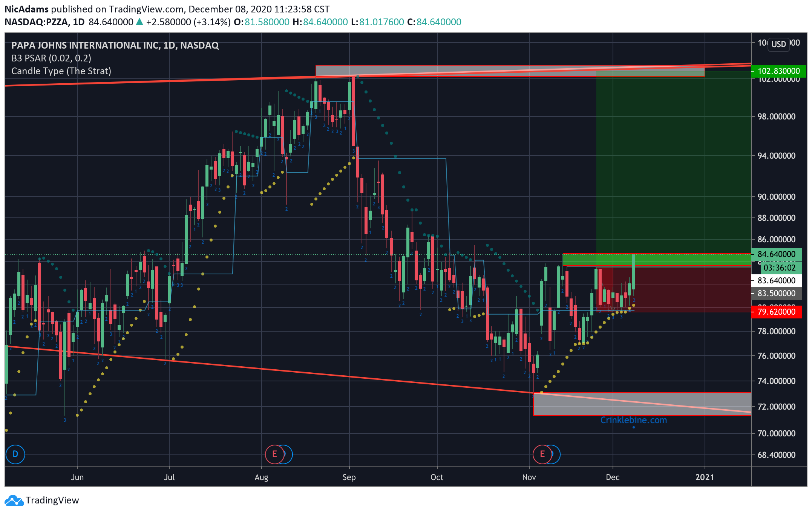Click the 68.400000 price axis label
Screen dimensions: 812x514
coord(777,455)
